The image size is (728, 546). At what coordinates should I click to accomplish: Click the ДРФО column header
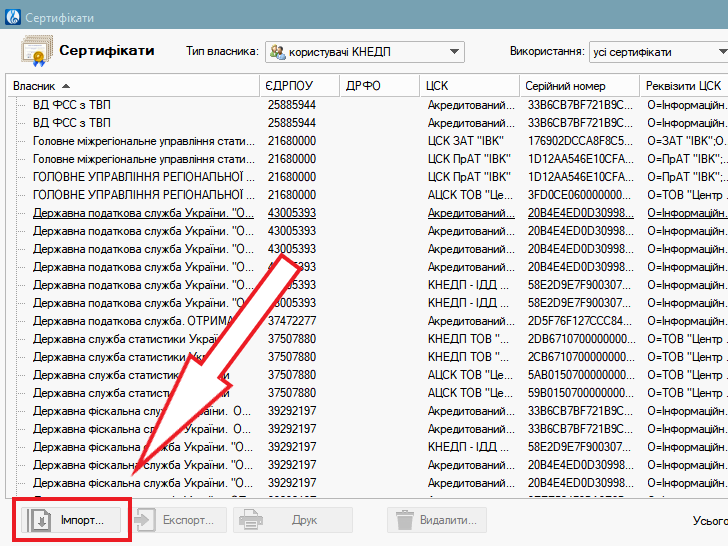point(379,86)
